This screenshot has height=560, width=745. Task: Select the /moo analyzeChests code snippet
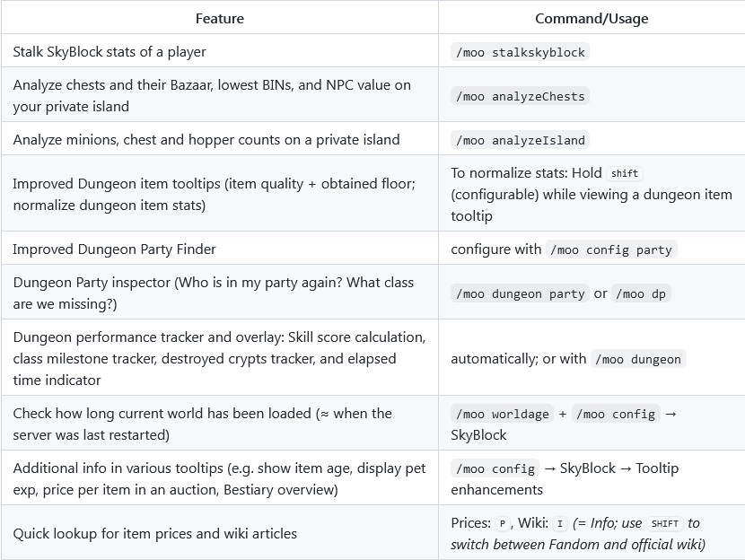coord(521,96)
